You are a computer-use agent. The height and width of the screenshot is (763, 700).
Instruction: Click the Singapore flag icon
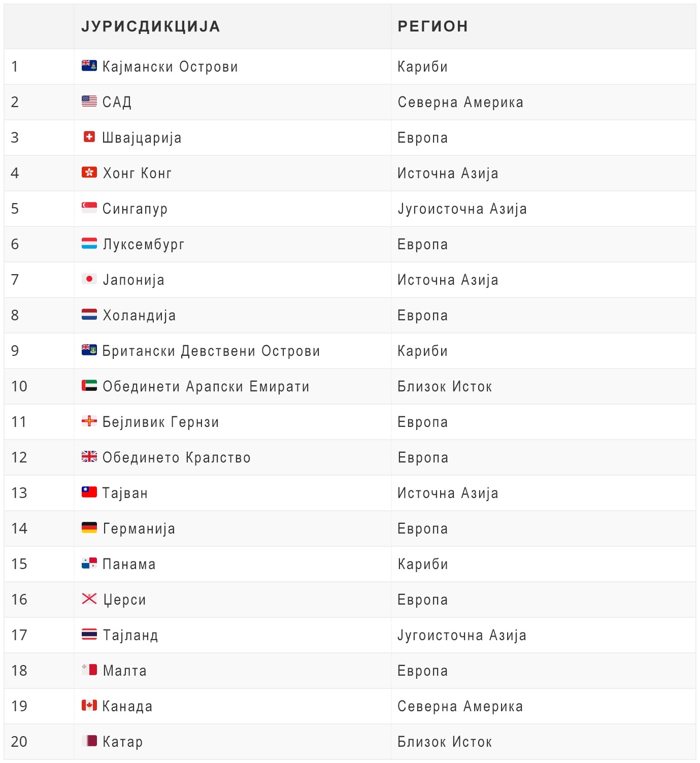click(x=89, y=208)
